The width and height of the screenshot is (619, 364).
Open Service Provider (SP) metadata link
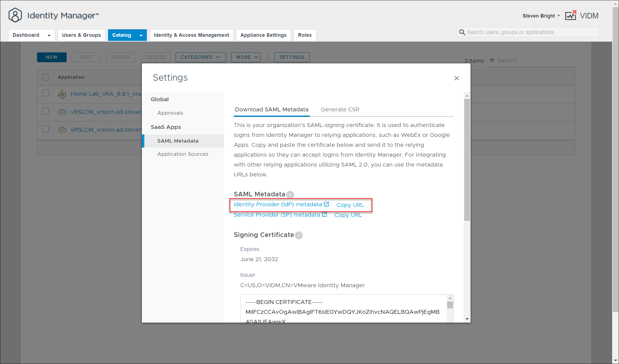point(277,215)
